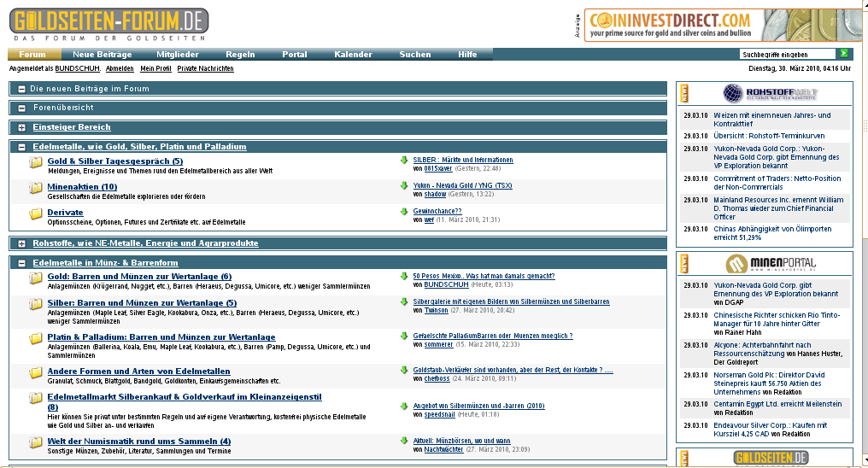Select the Forum navigation tab

32,54
